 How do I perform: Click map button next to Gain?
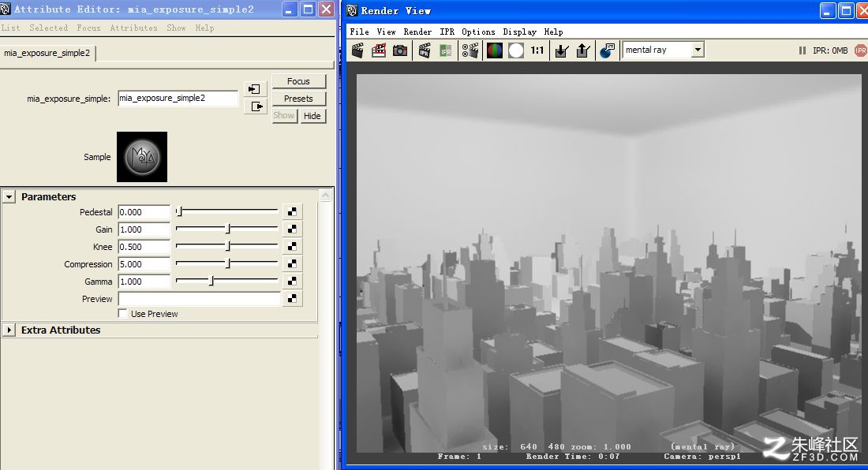292,229
